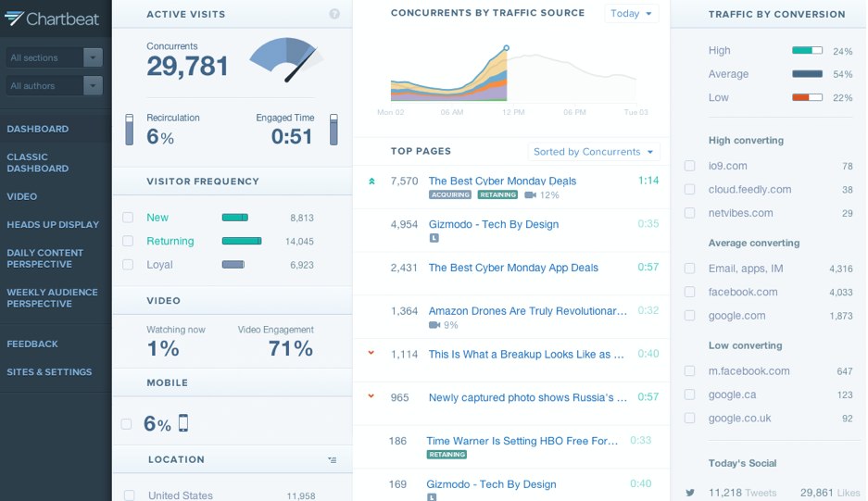
Task: Click the 11,218 Tweets count
Action: pyautogui.click(x=742, y=492)
